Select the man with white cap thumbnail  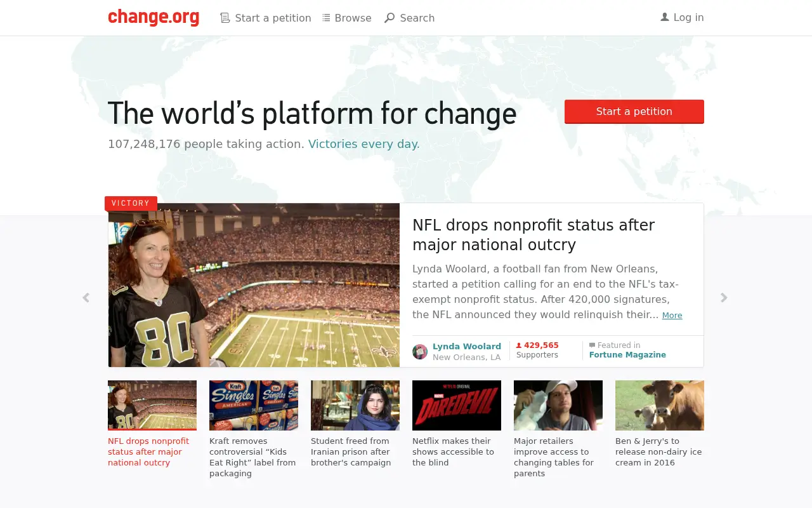click(x=558, y=405)
